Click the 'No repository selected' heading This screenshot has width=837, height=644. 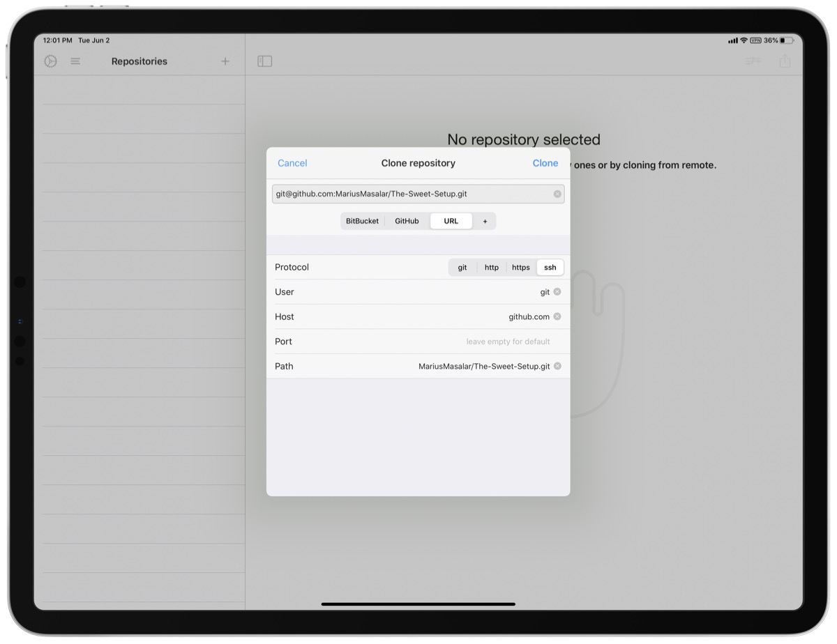(x=524, y=139)
